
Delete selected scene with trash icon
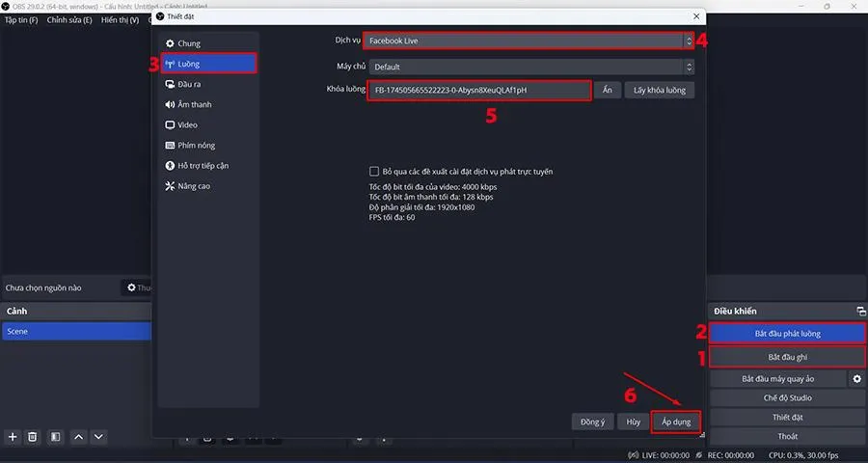pyautogui.click(x=33, y=437)
